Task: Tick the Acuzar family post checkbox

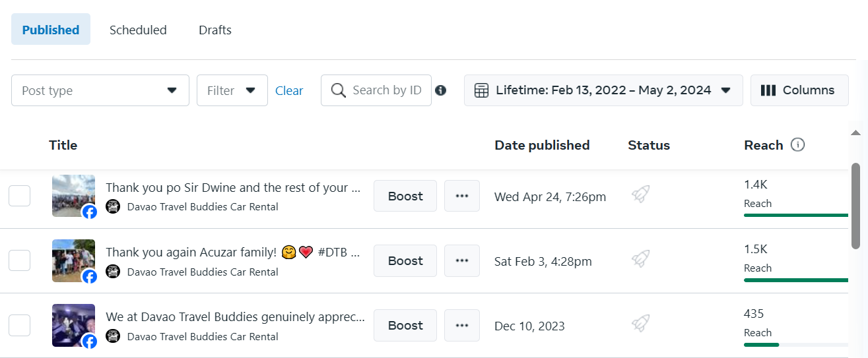Action: tap(19, 260)
